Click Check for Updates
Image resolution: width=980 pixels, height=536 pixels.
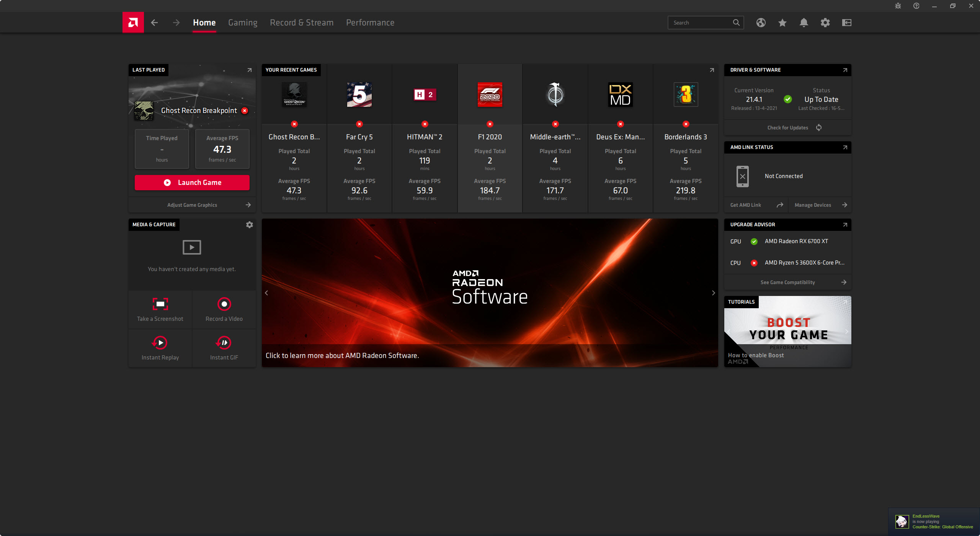click(x=788, y=127)
